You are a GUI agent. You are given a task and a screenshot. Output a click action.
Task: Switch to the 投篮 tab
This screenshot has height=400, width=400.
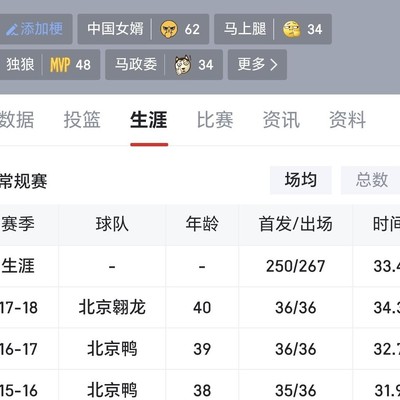82,120
